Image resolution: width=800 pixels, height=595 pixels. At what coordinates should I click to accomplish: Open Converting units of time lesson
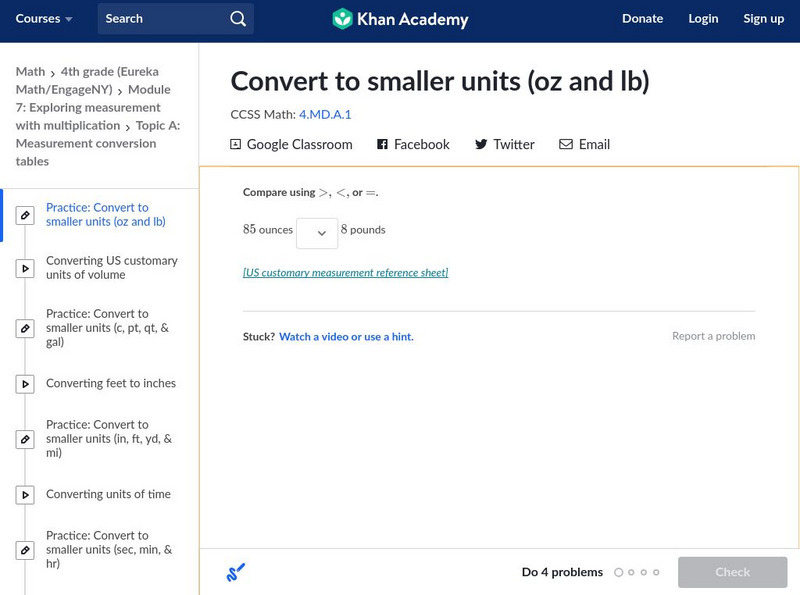pos(108,494)
